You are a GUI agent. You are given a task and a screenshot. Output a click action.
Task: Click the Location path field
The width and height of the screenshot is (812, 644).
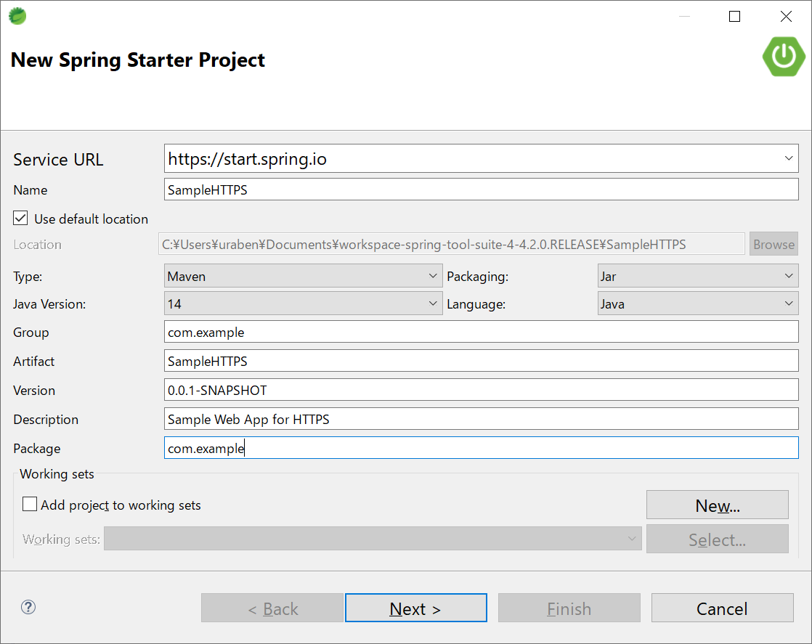point(452,244)
